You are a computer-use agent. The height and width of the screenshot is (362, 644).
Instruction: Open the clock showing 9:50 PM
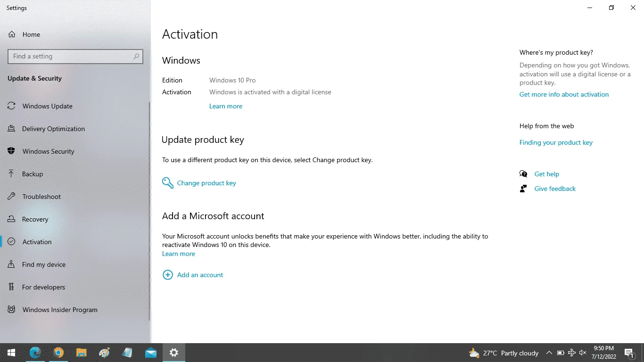pos(604,353)
